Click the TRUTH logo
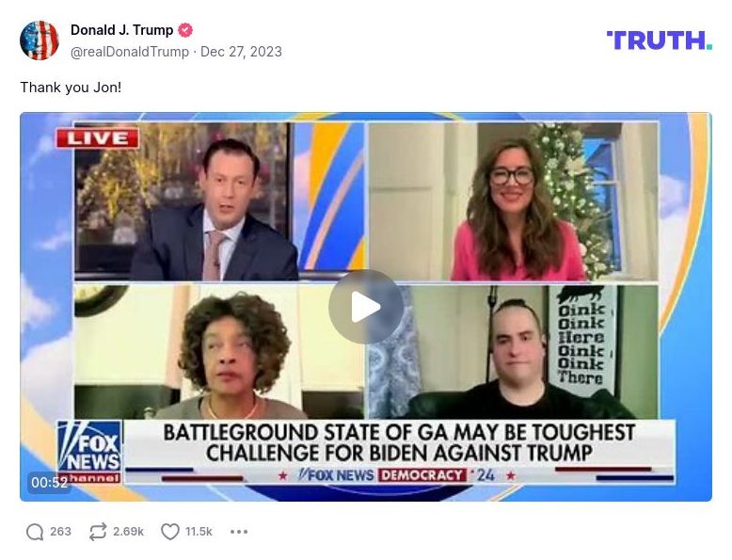The image size is (732, 560). click(x=660, y=40)
